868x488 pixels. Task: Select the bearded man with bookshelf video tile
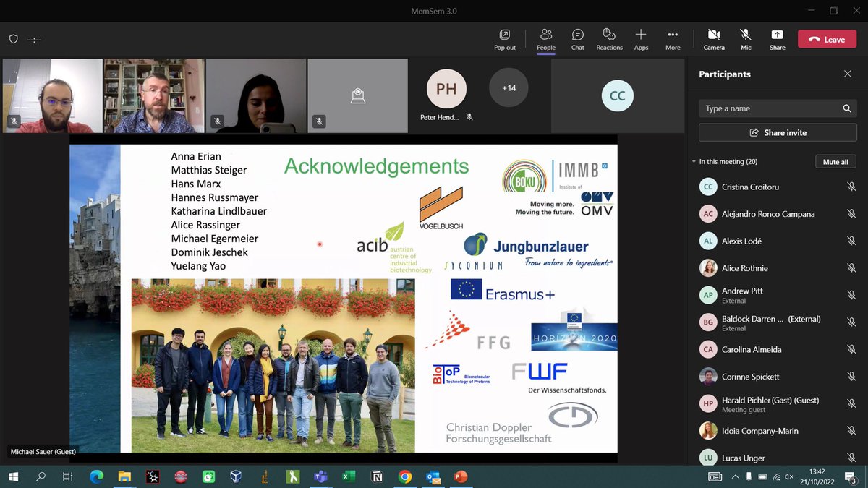click(x=153, y=95)
